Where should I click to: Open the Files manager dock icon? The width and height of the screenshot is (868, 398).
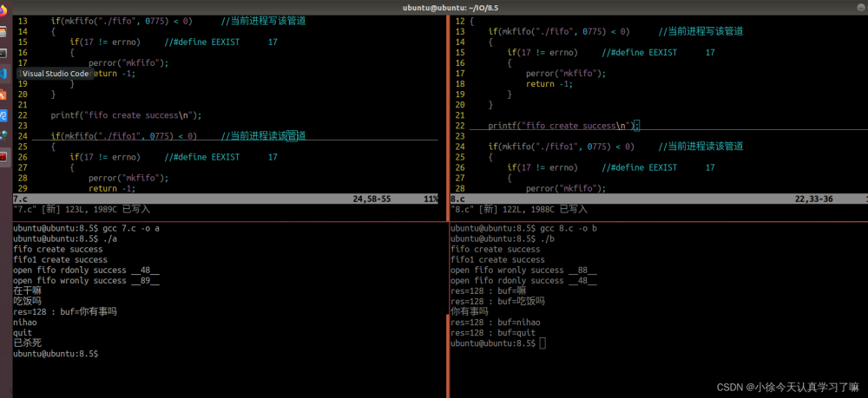pyautogui.click(x=3, y=32)
